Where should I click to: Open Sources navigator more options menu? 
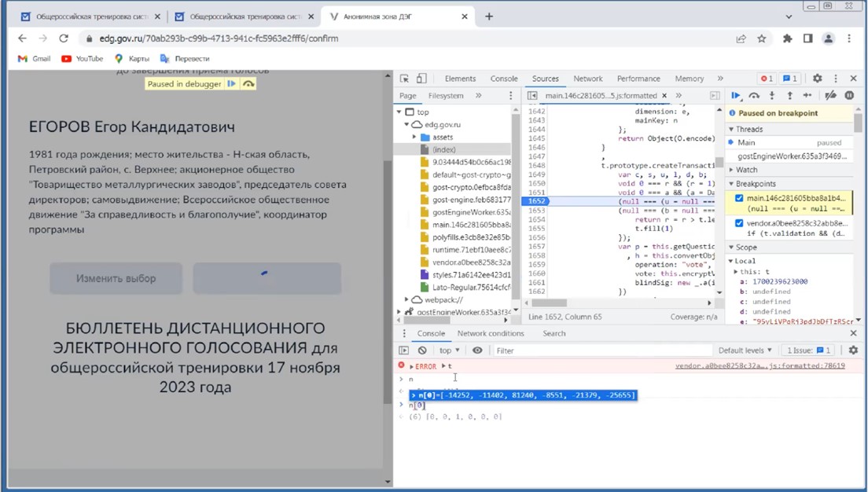pos(510,96)
